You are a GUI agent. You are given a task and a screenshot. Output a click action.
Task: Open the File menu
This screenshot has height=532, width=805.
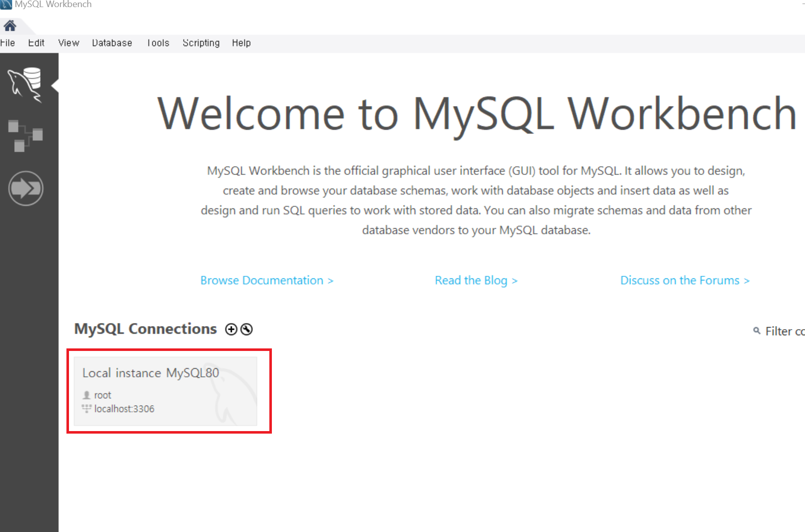(x=8, y=43)
